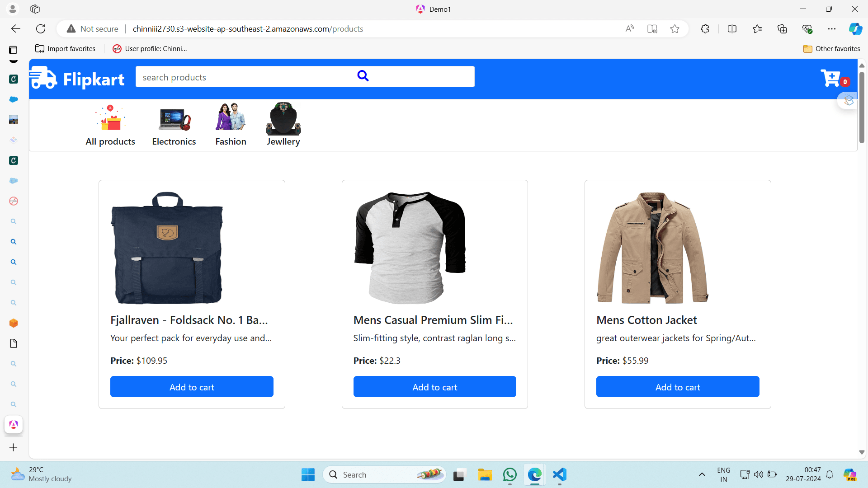Open Visual Studio Code from taskbar

pyautogui.click(x=559, y=474)
